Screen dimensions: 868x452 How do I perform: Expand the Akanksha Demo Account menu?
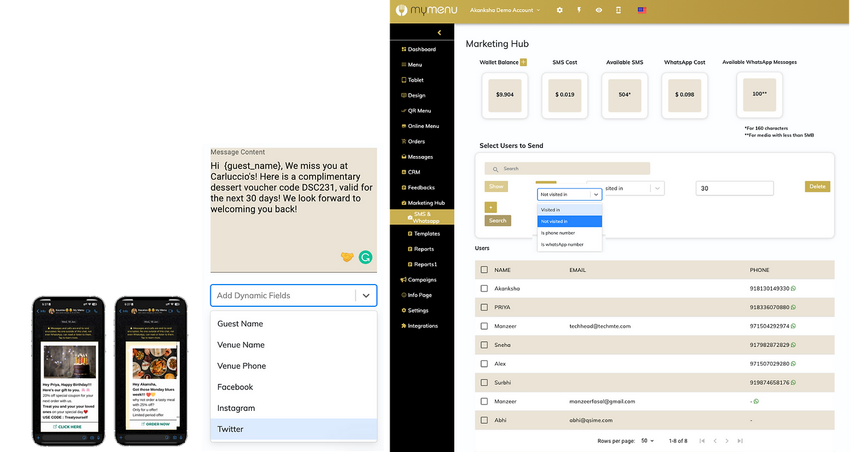click(505, 10)
